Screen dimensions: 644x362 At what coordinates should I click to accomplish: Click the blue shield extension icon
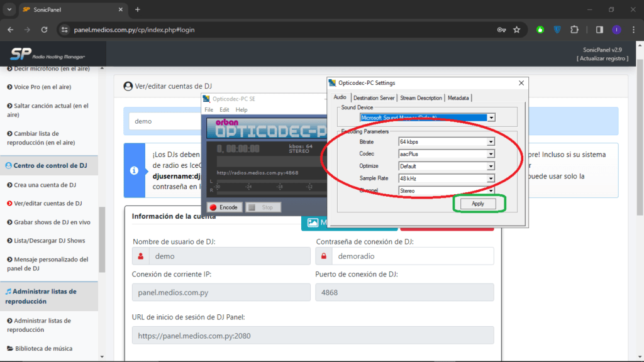point(557,30)
